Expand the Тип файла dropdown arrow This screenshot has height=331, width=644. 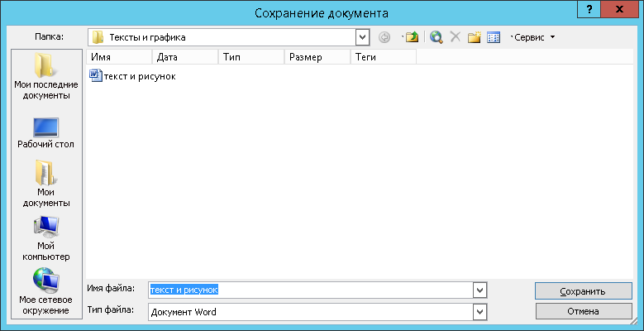click(x=479, y=312)
